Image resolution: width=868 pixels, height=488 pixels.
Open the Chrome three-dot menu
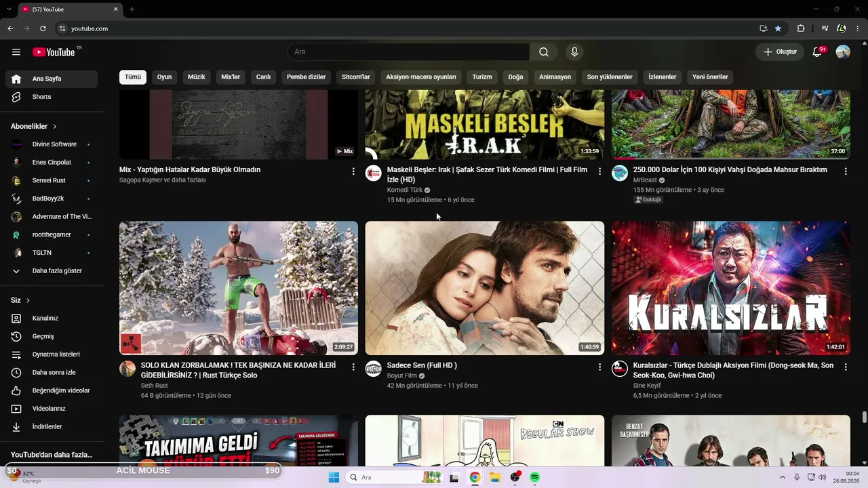(858, 28)
